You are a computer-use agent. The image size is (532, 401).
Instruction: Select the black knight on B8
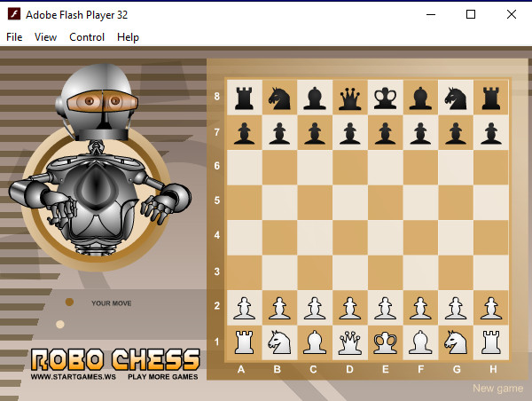pyautogui.click(x=279, y=98)
